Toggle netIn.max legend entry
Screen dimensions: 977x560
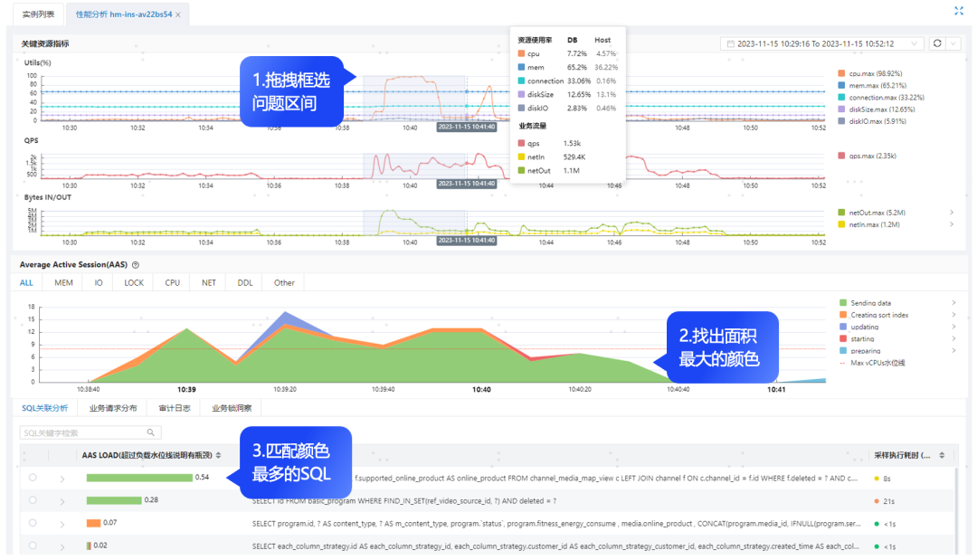point(869,224)
